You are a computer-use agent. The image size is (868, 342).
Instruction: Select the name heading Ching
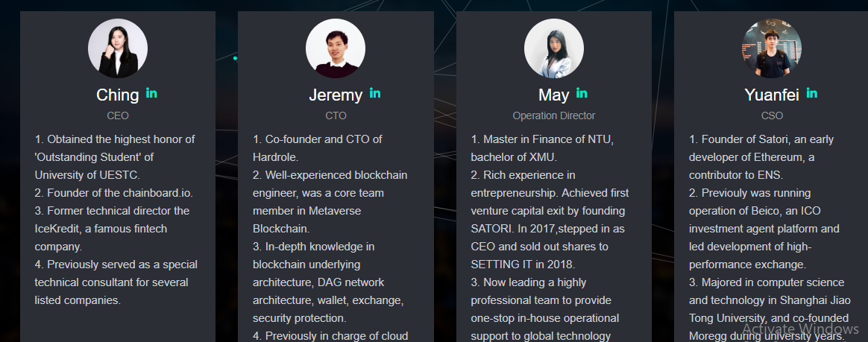(118, 95)
